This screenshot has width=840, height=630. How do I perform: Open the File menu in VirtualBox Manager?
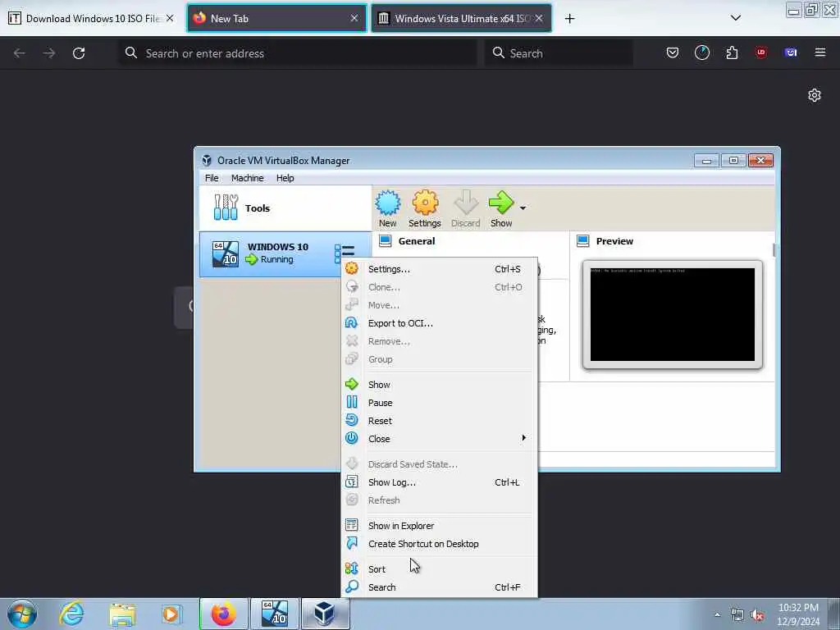[212, 178]
